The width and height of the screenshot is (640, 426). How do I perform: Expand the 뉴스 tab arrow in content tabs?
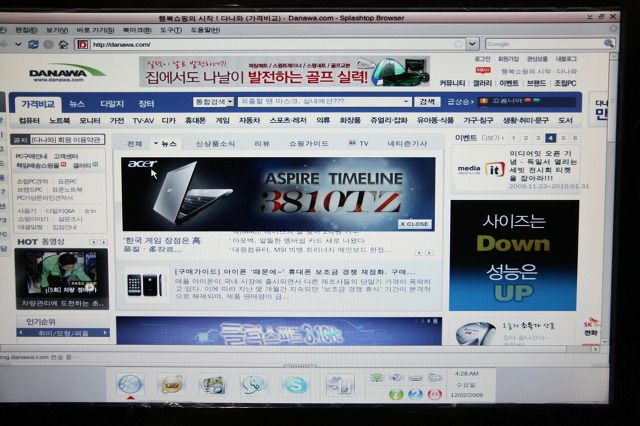point(156,143)
